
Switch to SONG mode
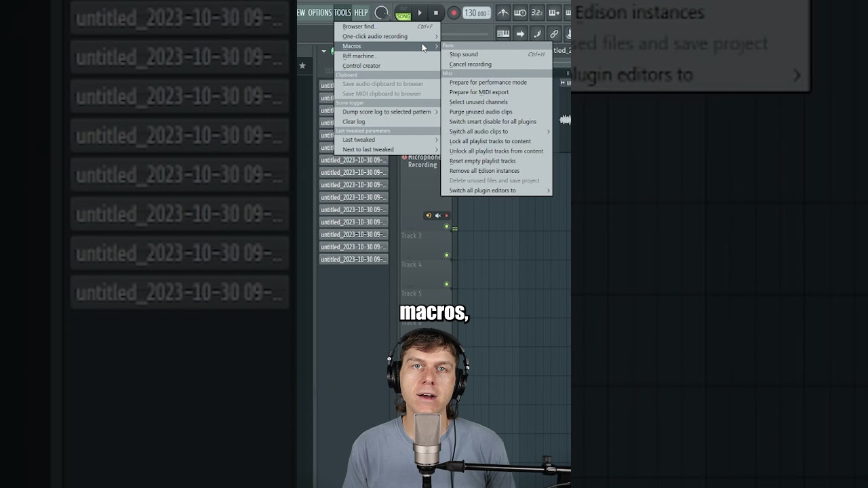point(403,16)
